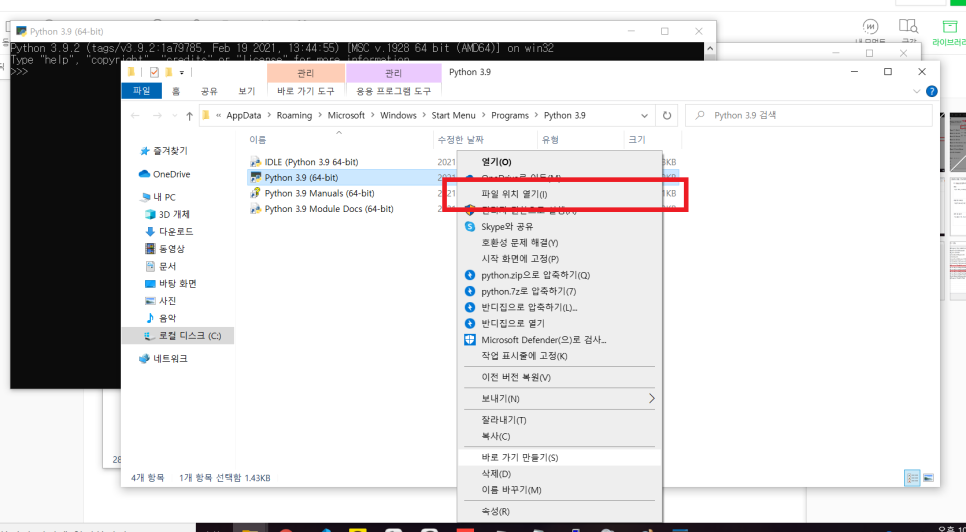
Task: Open the 문서 folder in the sidebar
Action: pyautogui.click(x=160, y=267)
